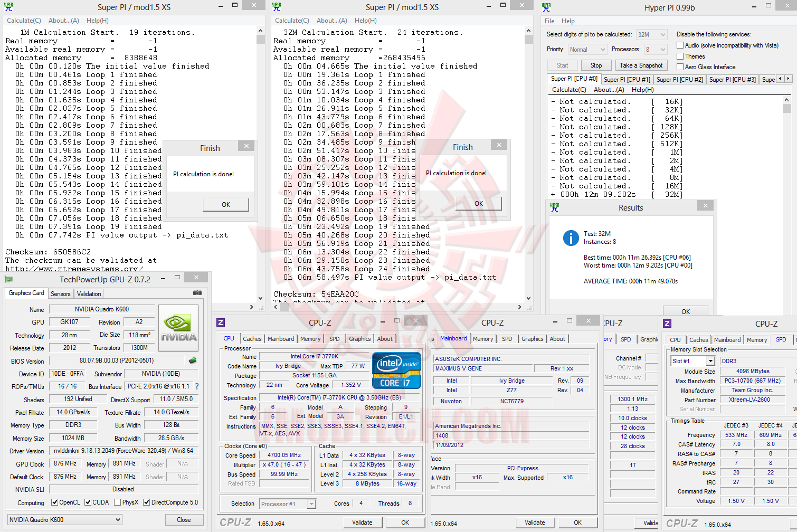The image size is (797, 532).
Task: Click the Results dialog title icon
Action: click(554, 207)
